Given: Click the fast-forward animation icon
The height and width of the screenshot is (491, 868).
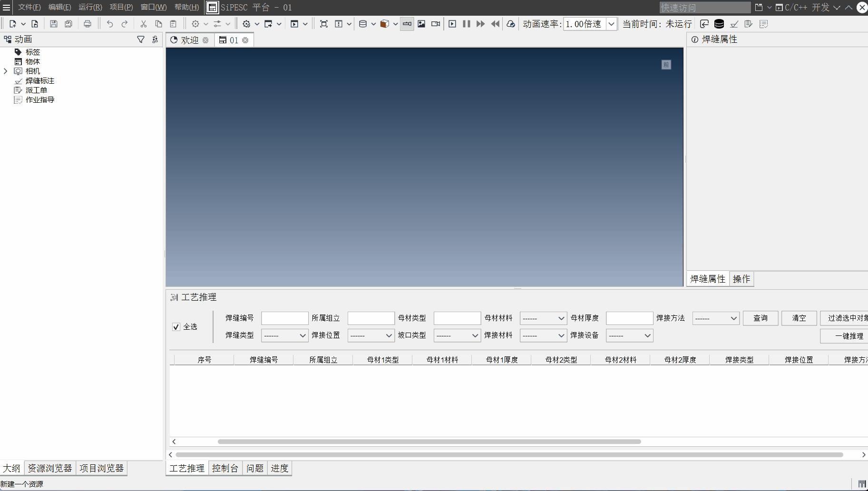Looking at the screenshot, I should [480, 24].
